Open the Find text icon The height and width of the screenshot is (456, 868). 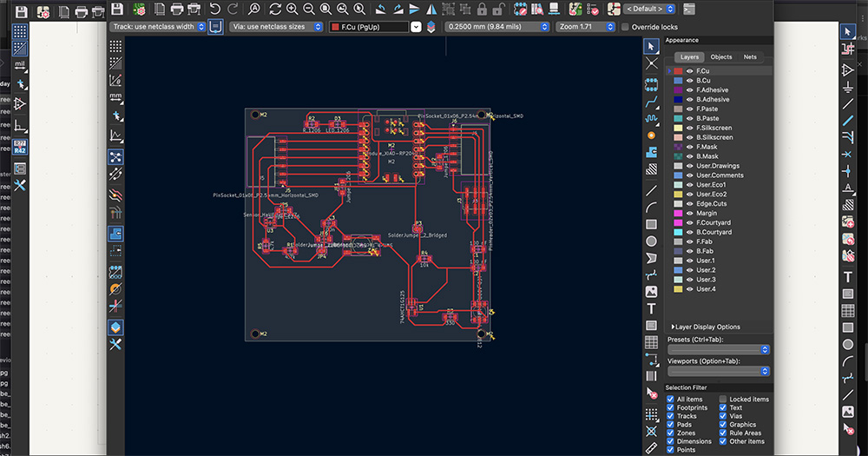(253, 9)
